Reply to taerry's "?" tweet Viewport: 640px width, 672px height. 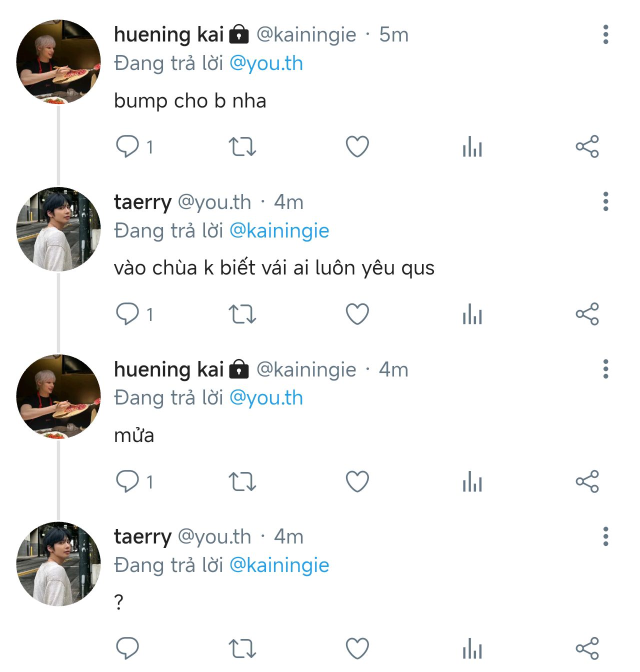pos(128,648)
